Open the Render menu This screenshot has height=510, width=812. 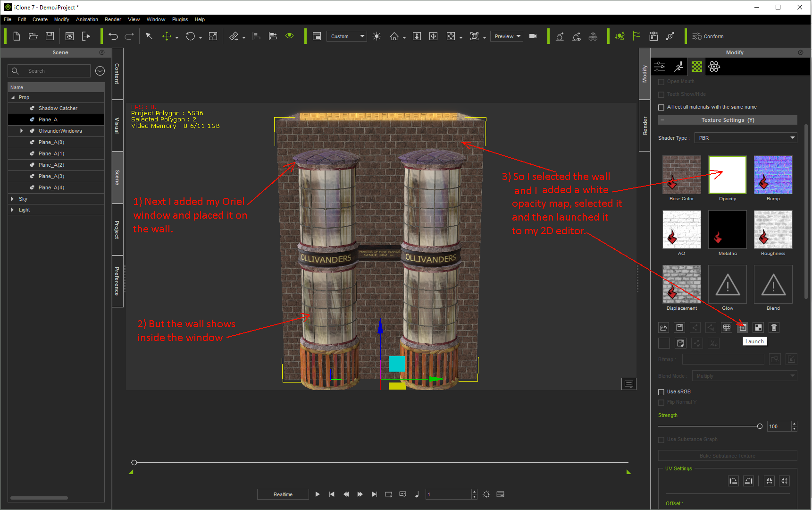[113, 19]
